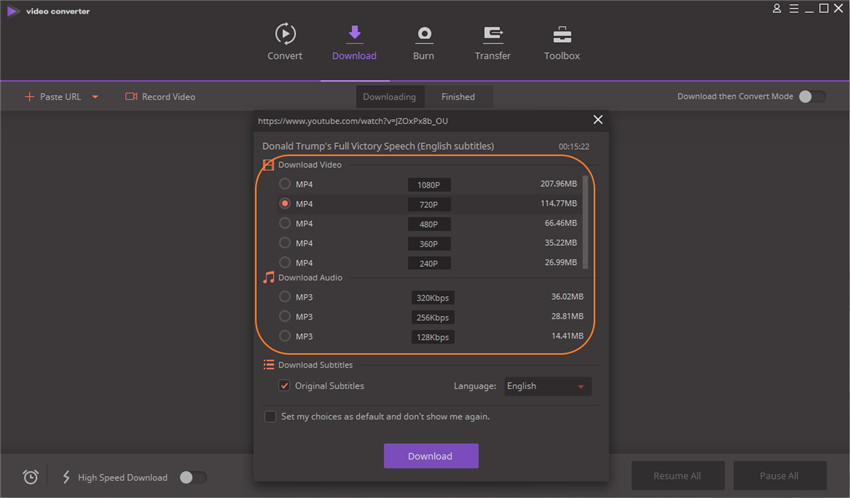Open the scheduled task alarm clock icon
Screen dimensions: 850x498
point(30,477)
